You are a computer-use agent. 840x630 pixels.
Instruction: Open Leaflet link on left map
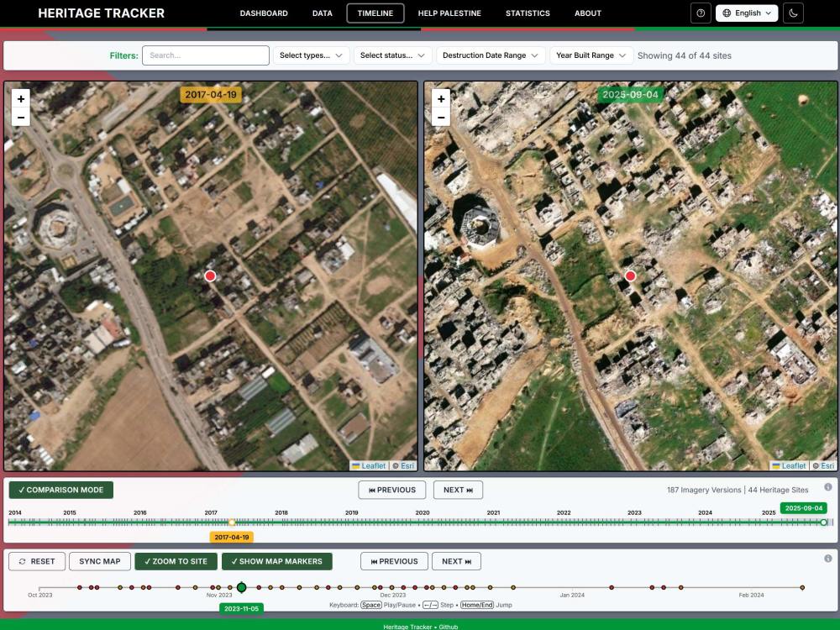point(369,466)
